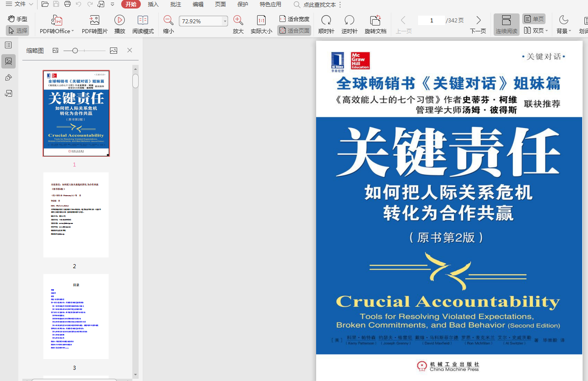Viewport: 588px width, 381px height.
Task: Switch to the 编辑 tab
Action: (198, 4)
